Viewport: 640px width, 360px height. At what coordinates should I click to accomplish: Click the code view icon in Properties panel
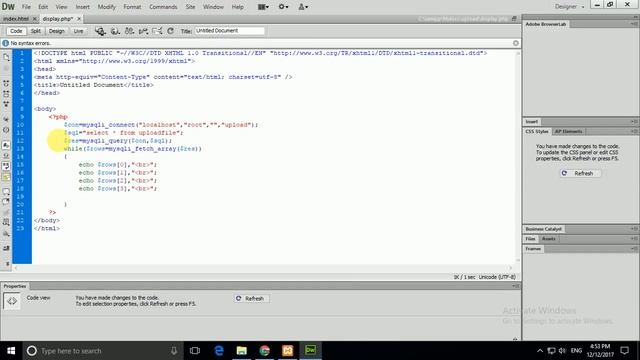coord(12,301)
